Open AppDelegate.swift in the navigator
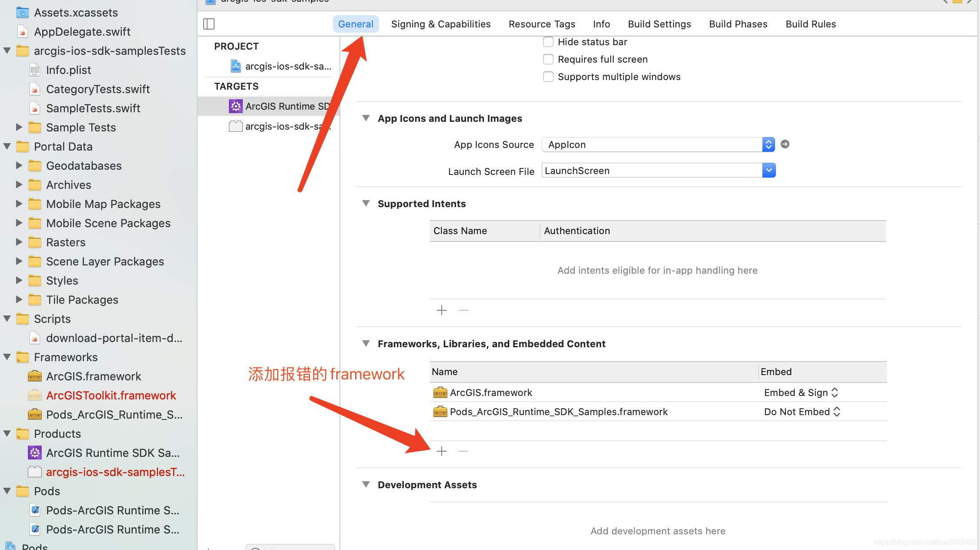This screenshot has width=980, height=550. pos(82,32)
